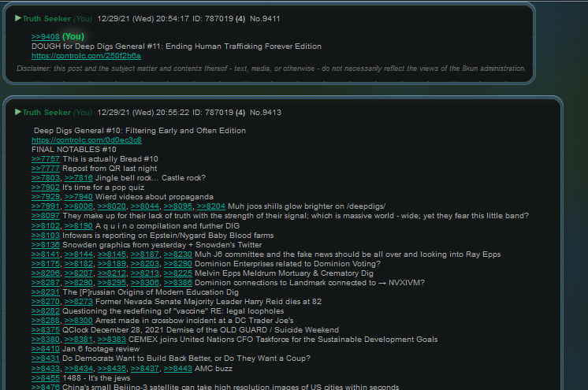Open quote link >>7757
The height and width of the screenshot is (390, 588).
pos(46,159)
